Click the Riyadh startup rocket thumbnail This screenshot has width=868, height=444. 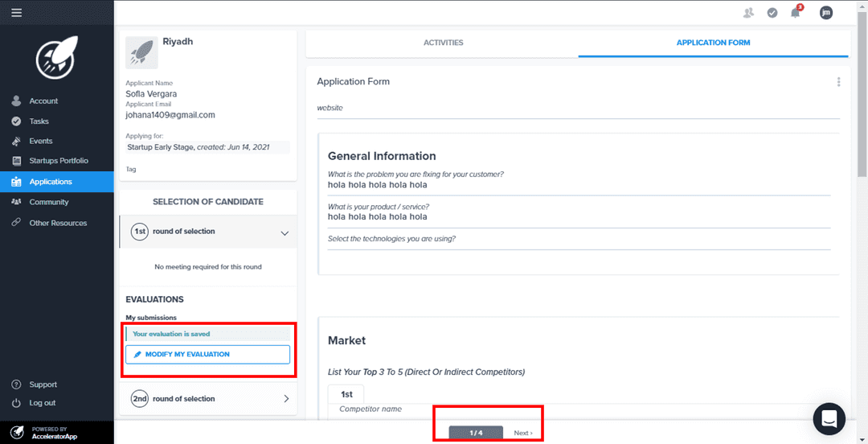pos(141,52)
